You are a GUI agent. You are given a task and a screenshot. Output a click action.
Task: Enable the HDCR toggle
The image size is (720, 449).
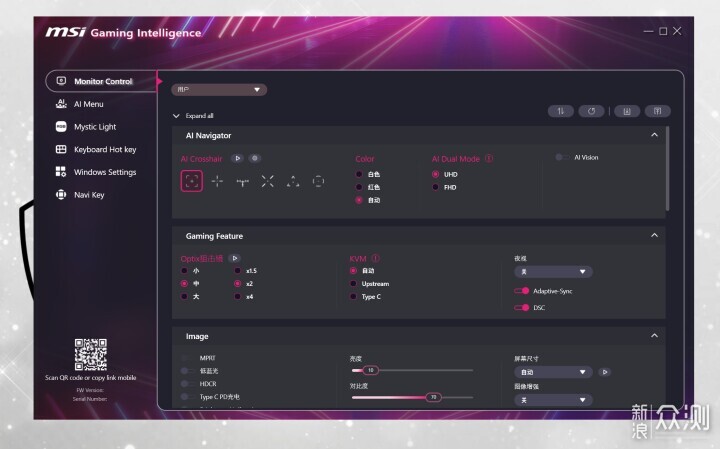(187, 384)
